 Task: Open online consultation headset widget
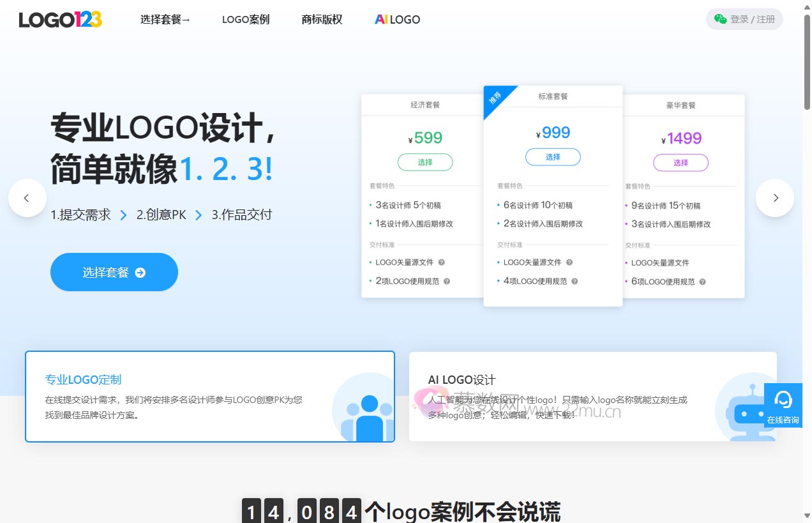(783, 406)
